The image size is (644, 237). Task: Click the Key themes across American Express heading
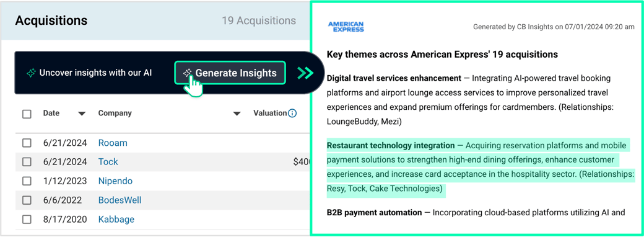[x=442, y=55]
